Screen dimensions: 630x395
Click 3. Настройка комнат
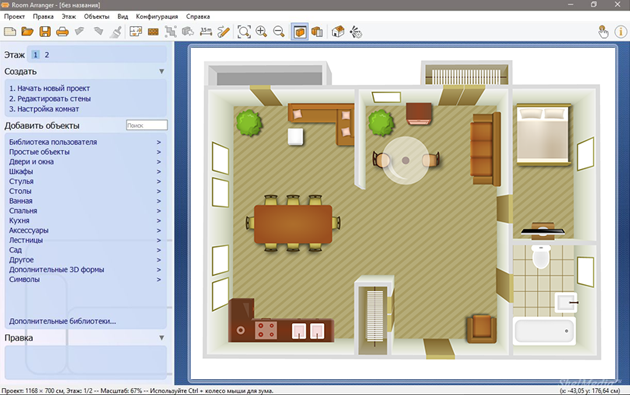[x=44, y=109]
